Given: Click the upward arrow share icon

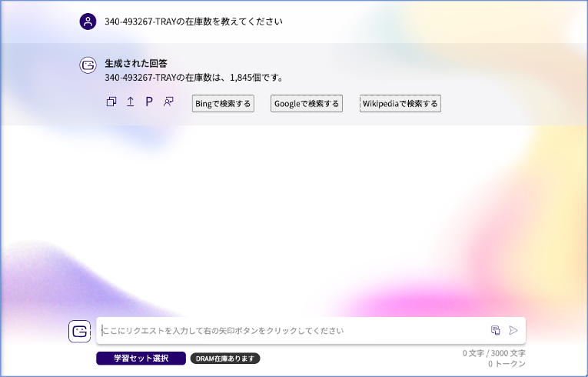Looking at the screenshot, I should coord(130,102).
